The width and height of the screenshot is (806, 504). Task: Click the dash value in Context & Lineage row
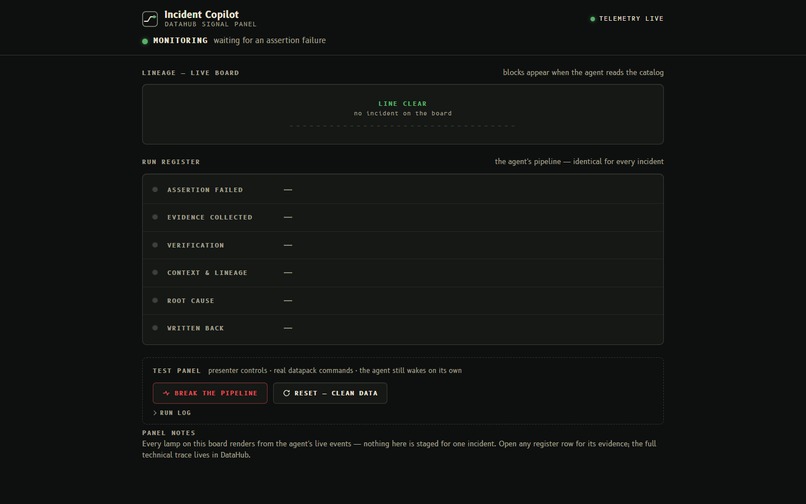[288, 273]
